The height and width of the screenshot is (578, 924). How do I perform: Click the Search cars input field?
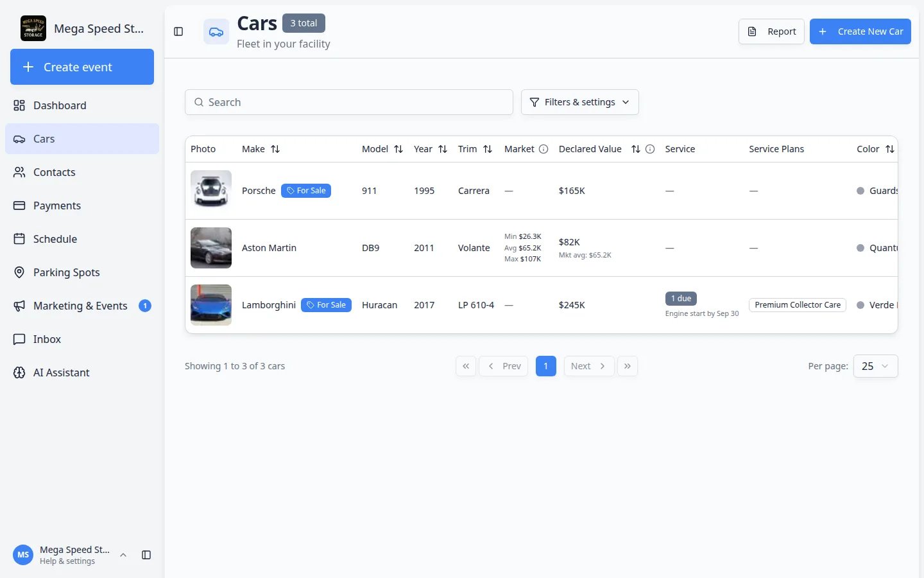(x=349, y=102)
